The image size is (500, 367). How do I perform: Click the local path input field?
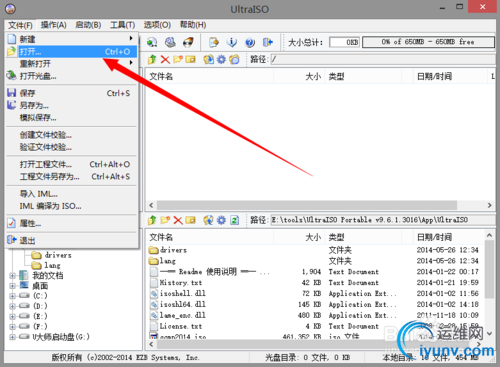click(x=382, y=220)
